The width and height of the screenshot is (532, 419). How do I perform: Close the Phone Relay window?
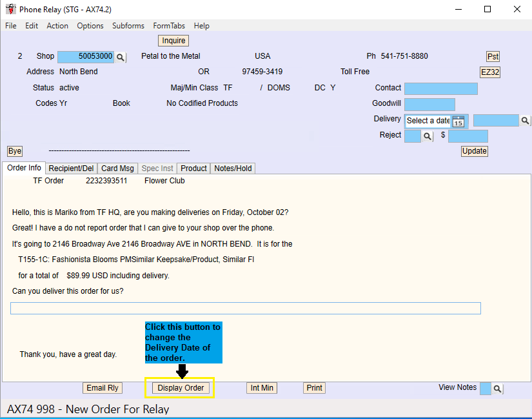coord(517,9)
